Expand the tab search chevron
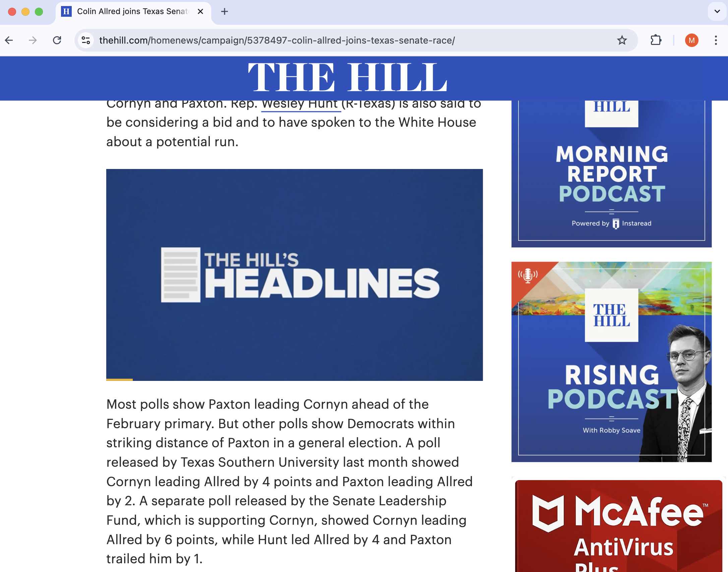 [x=717, y=11]
